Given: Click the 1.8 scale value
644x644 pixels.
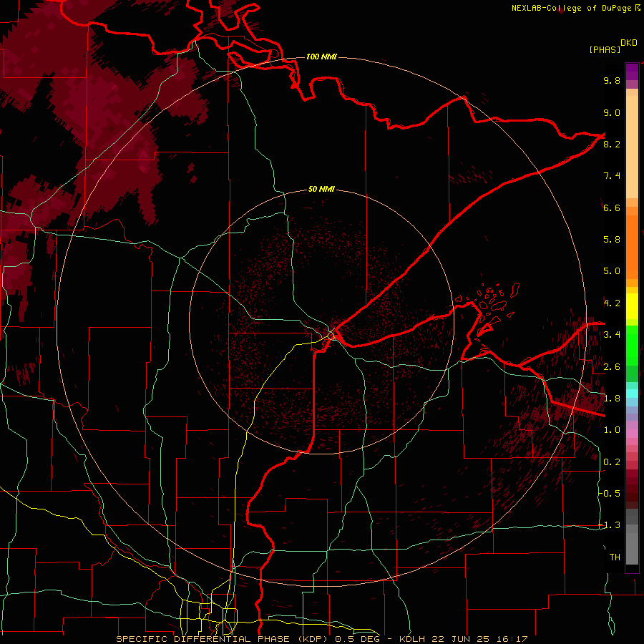Looking at the screenshot, I should (612, 399).
